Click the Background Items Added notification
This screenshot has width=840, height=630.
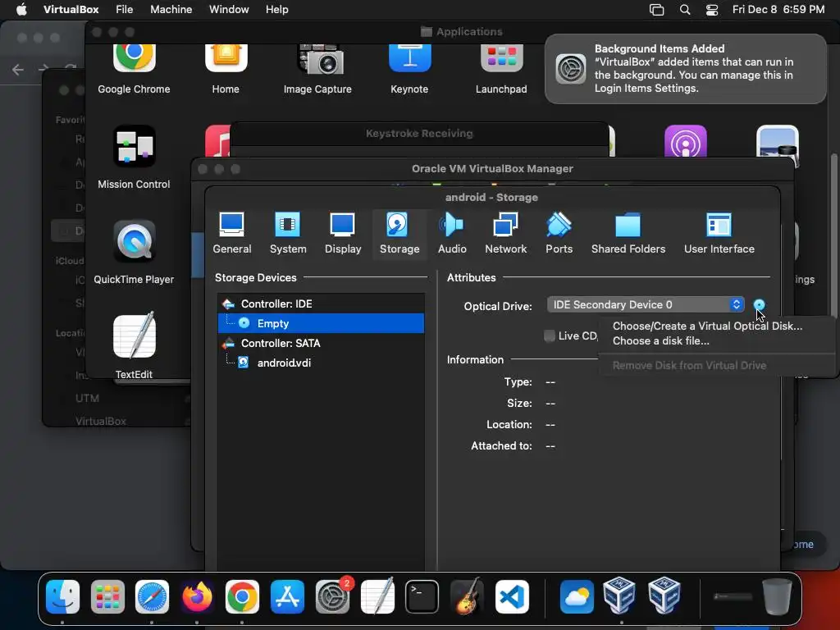[x=685, y=69]
